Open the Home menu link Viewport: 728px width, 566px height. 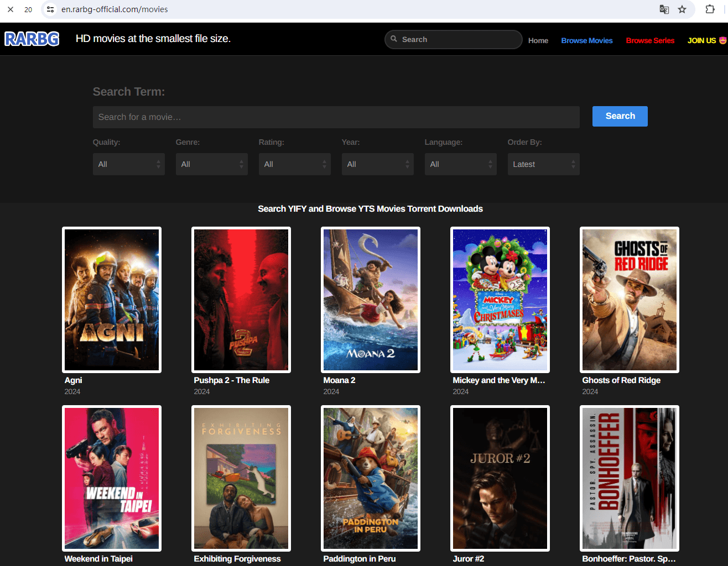click(538, 40)
